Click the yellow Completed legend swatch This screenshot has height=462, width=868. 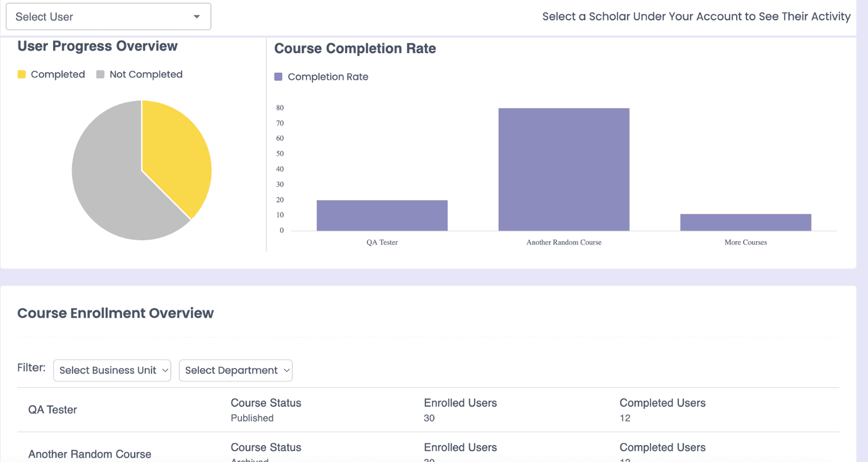click(22, 74)
